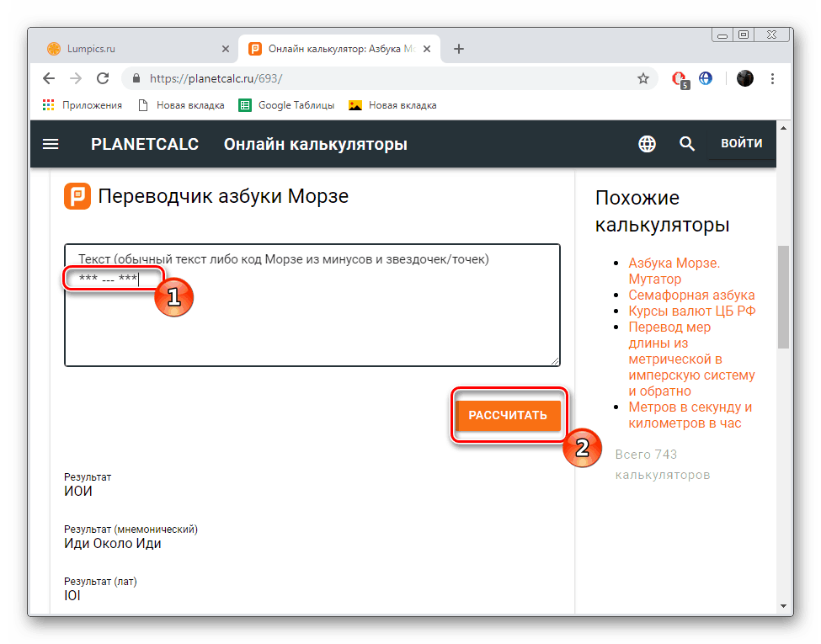The width and height of the screenshot is (821, 644).
Task: Click the browser forward arrow
Action: [76, 78]
